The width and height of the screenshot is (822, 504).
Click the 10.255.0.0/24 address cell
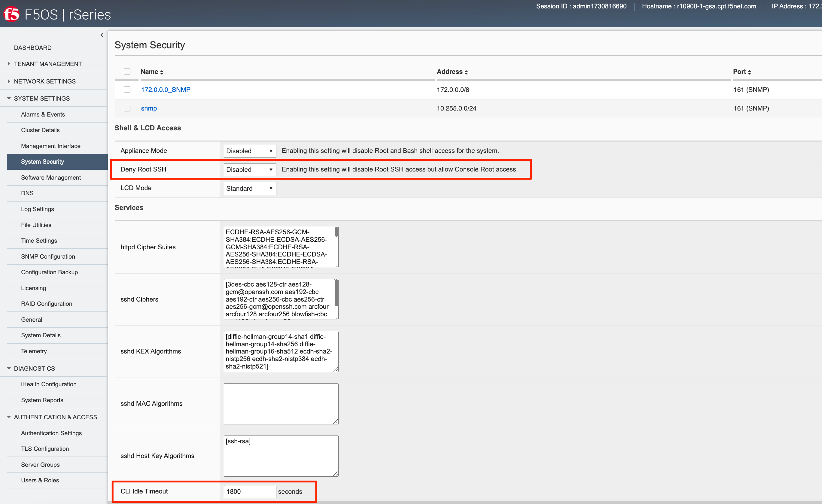tap(457, 108)
